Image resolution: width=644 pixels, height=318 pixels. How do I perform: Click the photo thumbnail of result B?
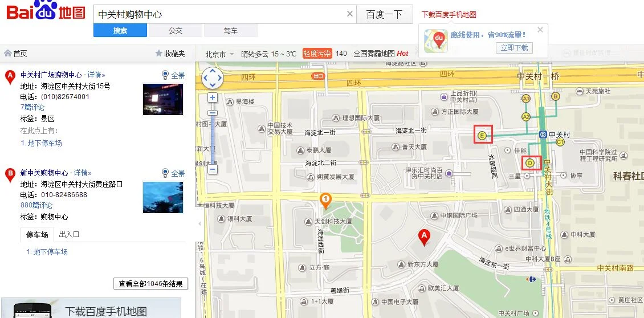click(x=163, y=197)
